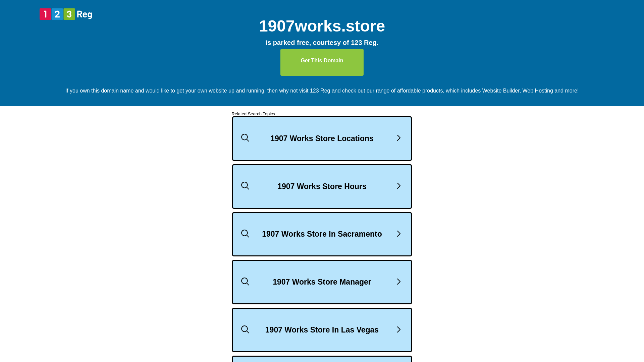The image size is (644, 362).
Task: Click the 1907works.store domain heading
Action: pyautogui.click(x=322, y=26)
